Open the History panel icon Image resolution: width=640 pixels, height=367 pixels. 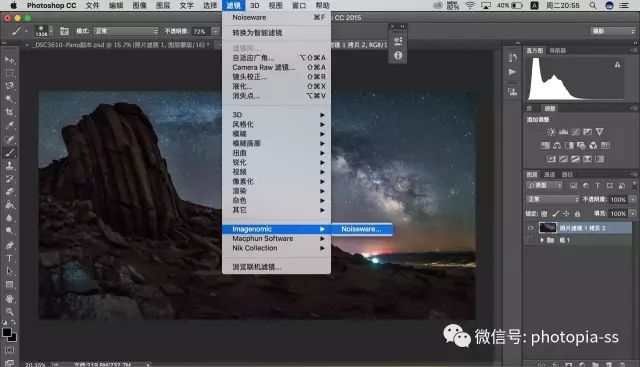(x=513, y=58)
